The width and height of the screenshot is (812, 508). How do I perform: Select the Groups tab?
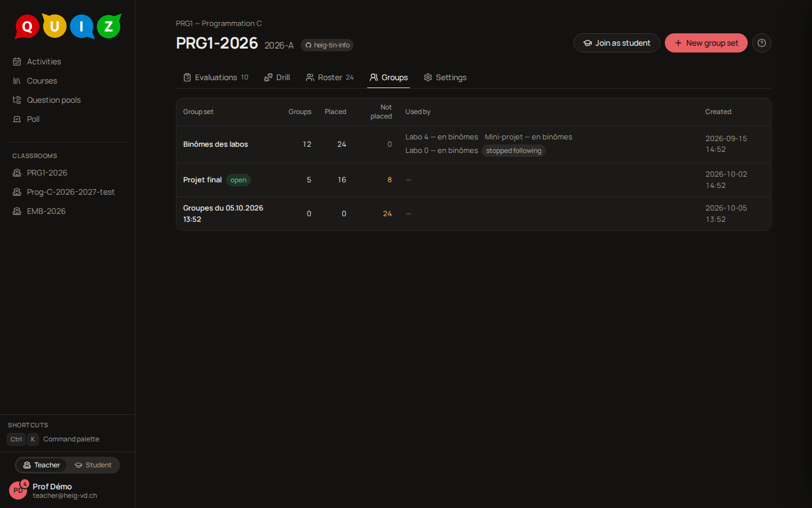[x=389, y=77]
